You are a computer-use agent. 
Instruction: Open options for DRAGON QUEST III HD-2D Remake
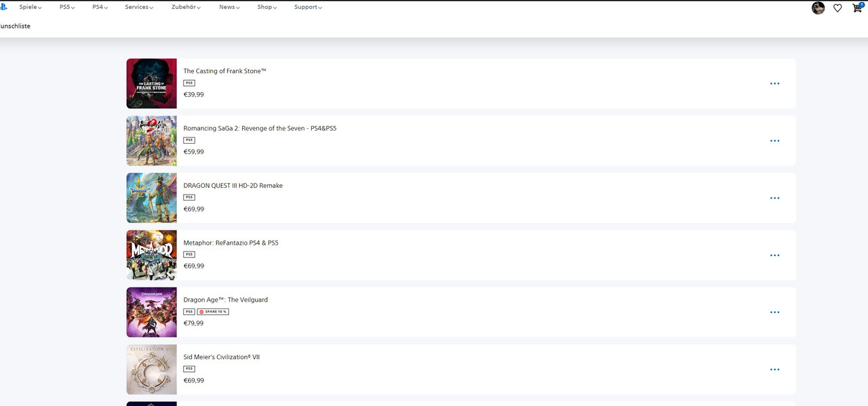pos(774,198)
